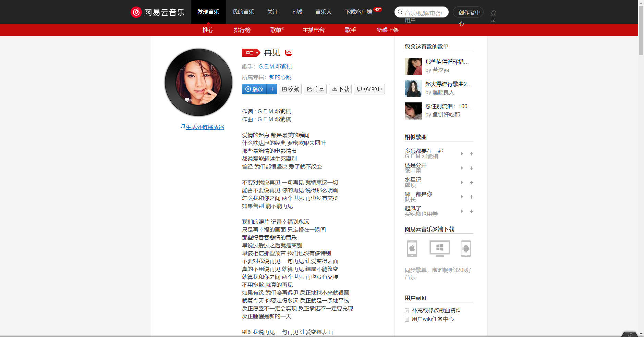Open the 我的音乐 menu item

243,12
